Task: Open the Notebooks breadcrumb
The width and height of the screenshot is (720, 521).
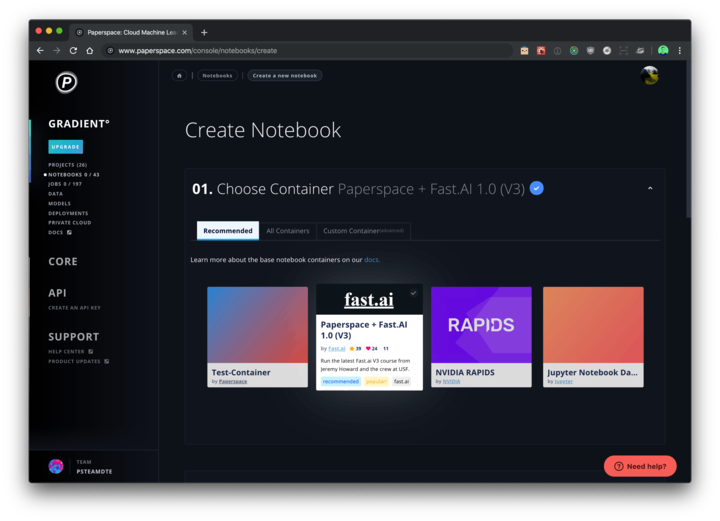Action: pos(217,76)
